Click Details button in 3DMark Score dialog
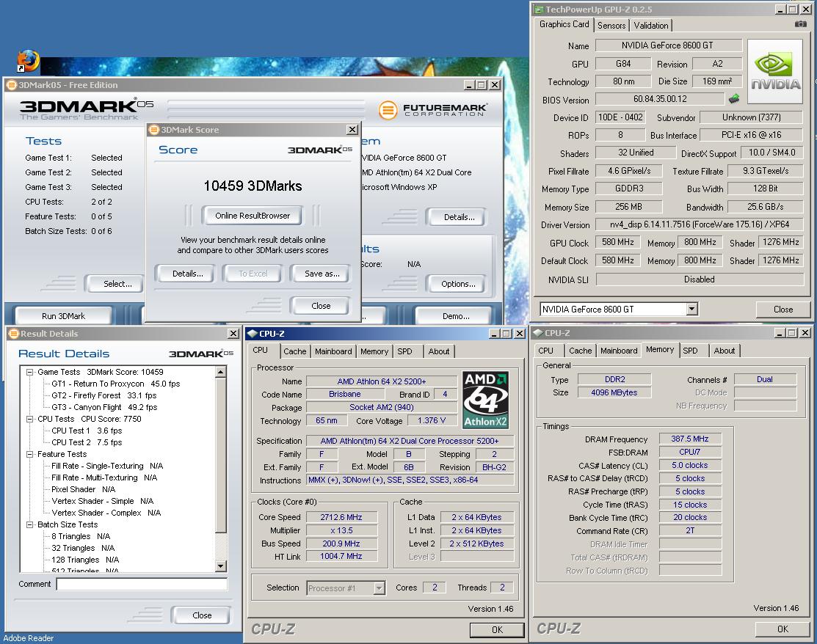Screen dimensions: 817x644 (x=188, y=274)
